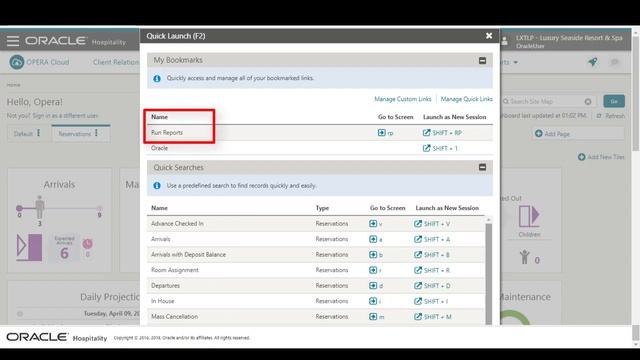The height and width of the screenshot is (360, 640).
Task: Click the rocket quick launch icon
Action: click(593, 62)
